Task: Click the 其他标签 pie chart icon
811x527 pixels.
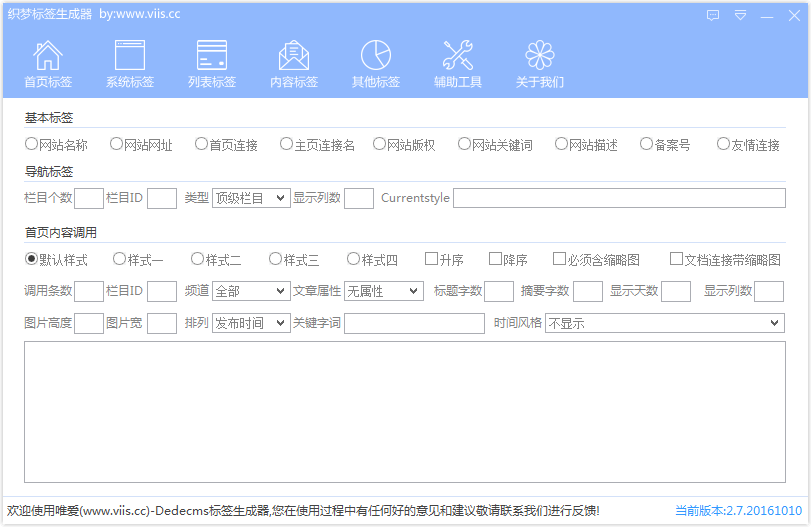Action: (x=376, y=56)
